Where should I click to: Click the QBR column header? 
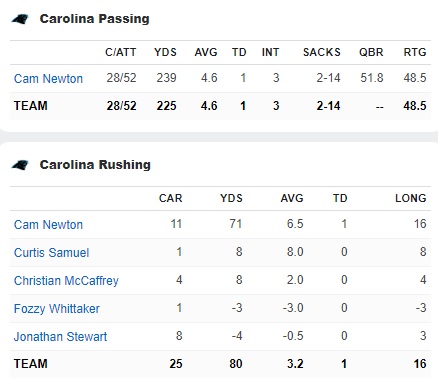(x=371, y=52)
